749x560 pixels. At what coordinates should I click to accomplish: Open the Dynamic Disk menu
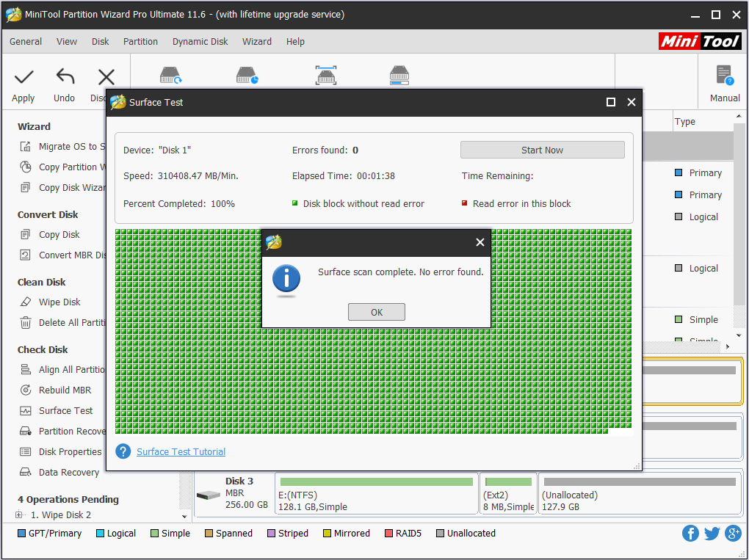[200, 42]
